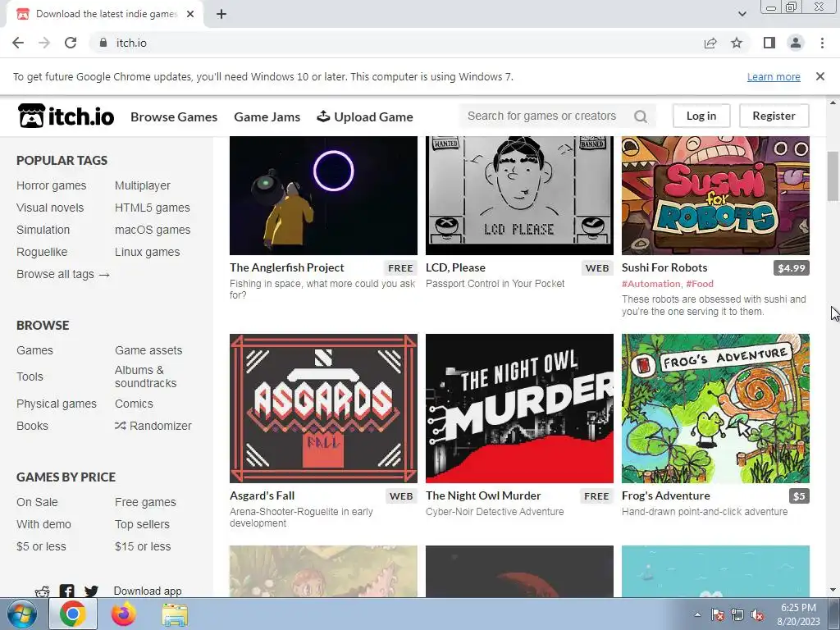
Task: Click the browser forward arrow
Action: tap(44, 43)
